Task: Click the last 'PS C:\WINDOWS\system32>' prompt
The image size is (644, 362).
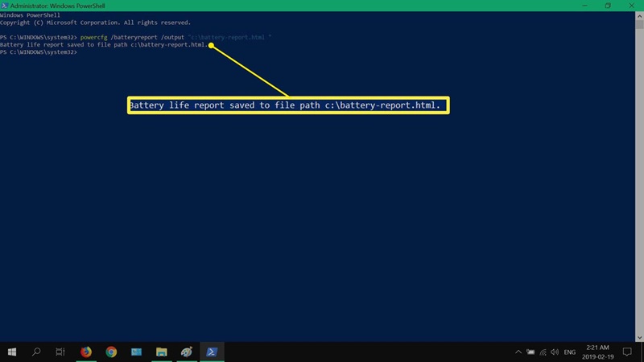Action: (38, 52)
